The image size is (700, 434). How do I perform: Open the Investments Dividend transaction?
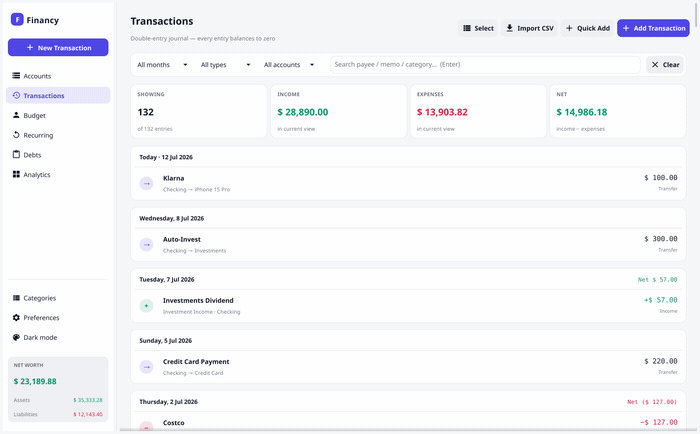(x=408, y=306)
